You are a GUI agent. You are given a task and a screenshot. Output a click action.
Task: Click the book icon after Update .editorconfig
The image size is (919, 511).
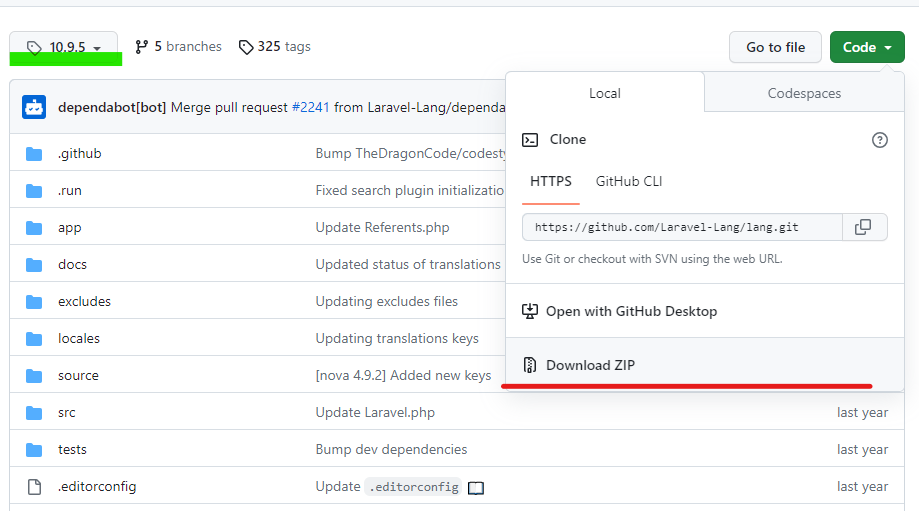click(476, 488)
